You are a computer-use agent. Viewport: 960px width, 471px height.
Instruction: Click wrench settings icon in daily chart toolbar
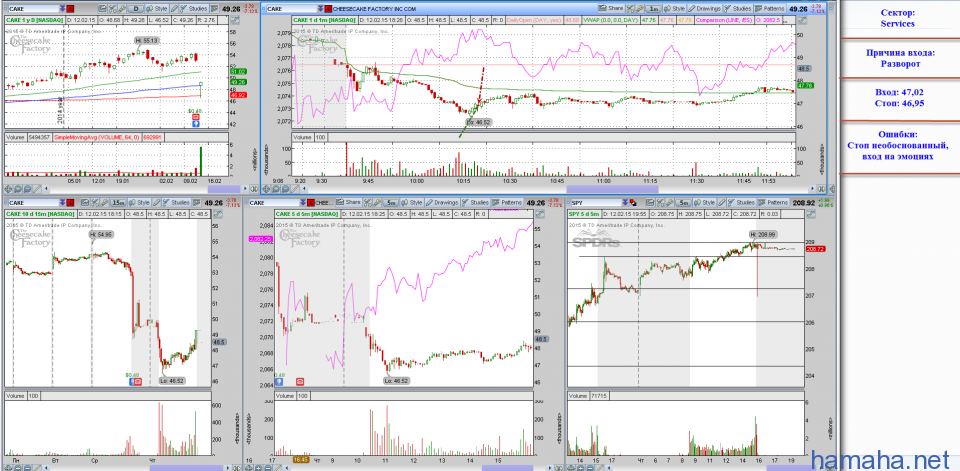click(122, 9)
